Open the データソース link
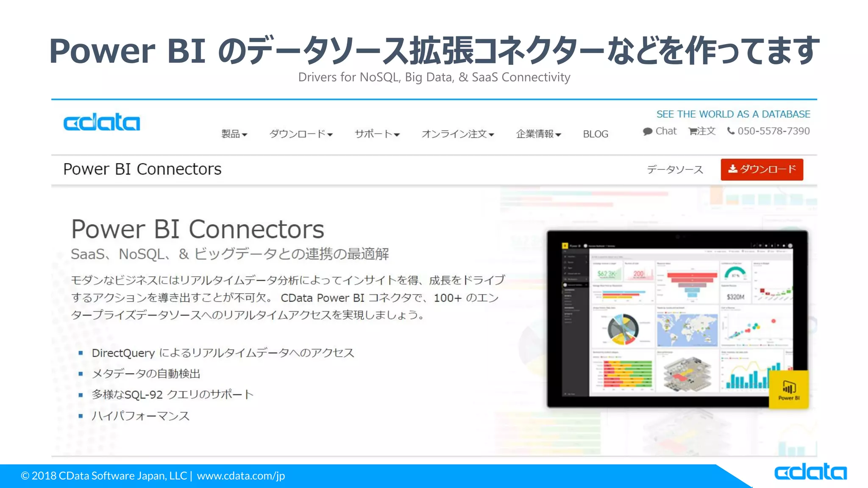868x488 pixels. [x=675, y=169]
